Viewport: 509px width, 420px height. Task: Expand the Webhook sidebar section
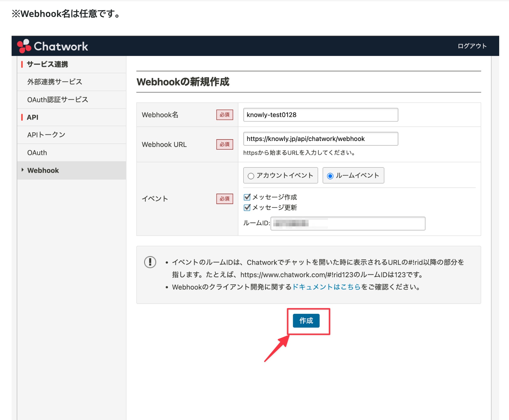[43, 170]
